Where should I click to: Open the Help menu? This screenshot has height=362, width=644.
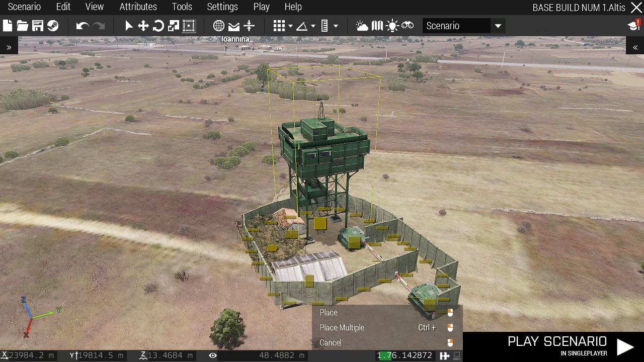point(293,7)
